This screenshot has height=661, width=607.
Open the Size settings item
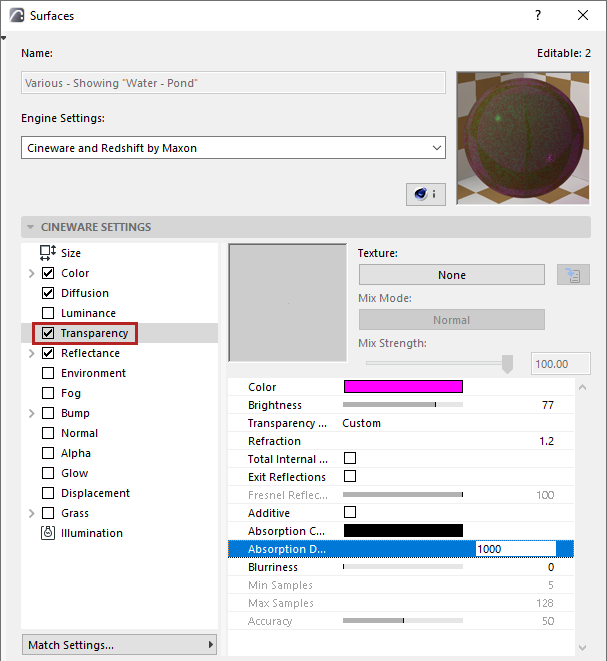[x=70, y=253]
